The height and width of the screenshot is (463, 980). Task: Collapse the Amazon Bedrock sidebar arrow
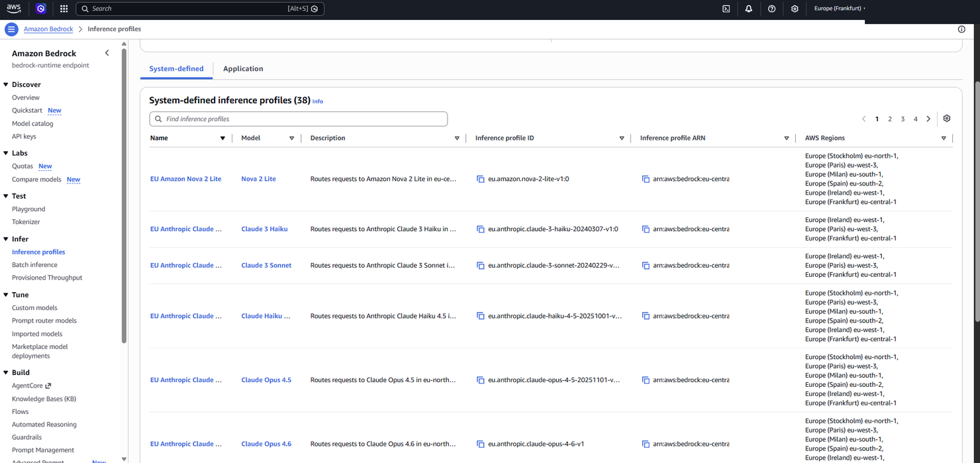pos(107,53)
